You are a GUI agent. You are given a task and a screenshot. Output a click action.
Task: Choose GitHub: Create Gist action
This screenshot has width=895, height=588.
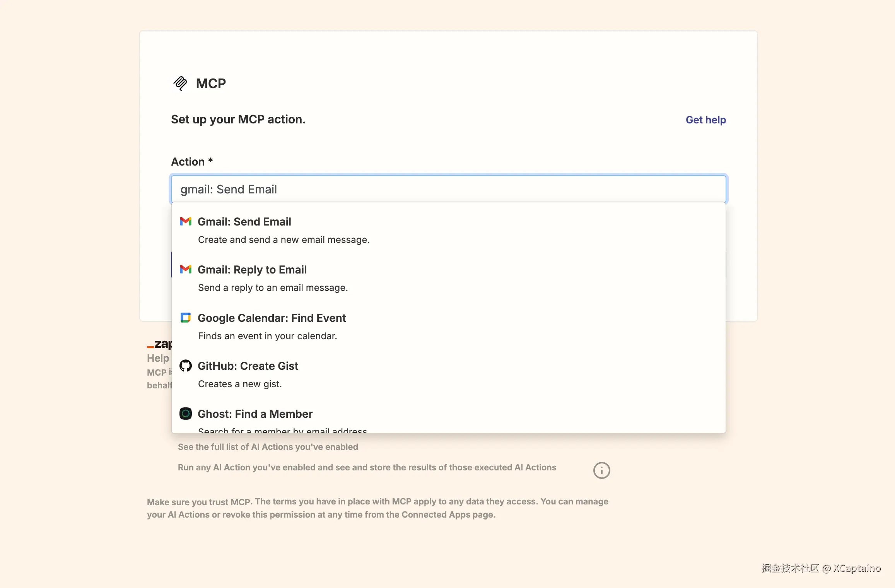tap(248, 366)
